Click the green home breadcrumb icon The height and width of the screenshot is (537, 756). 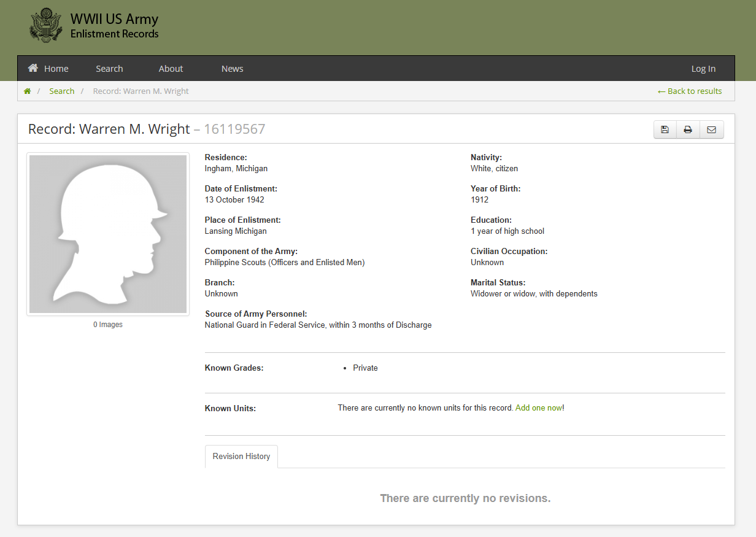pos(27,91)
